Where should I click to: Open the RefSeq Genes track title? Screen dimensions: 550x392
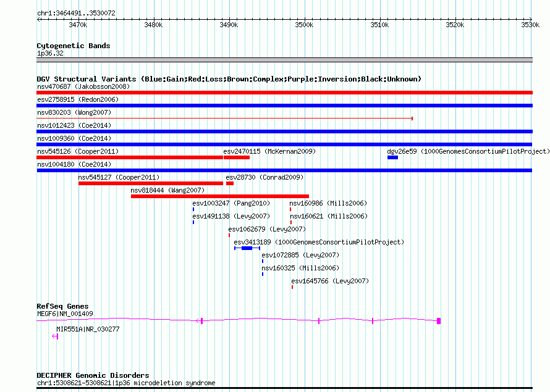pyautogui.click(x=62, y=306)
